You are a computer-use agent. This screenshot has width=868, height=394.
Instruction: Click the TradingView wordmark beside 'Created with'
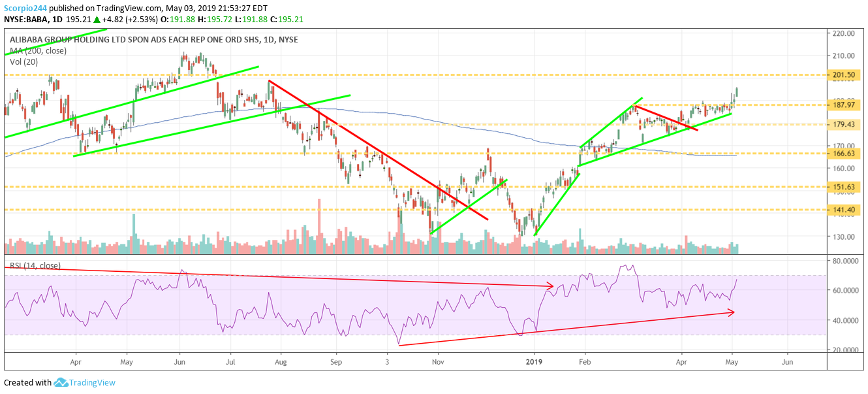[93, 382]
